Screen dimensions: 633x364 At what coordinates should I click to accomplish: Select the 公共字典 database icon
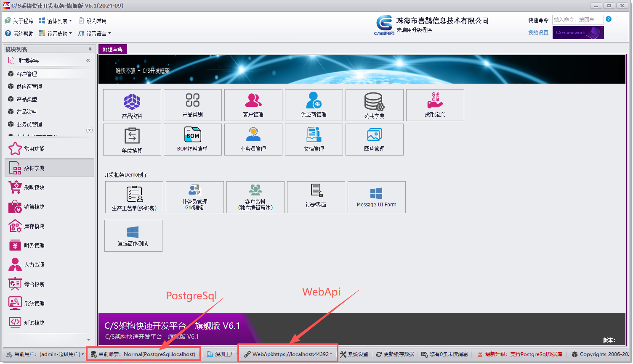tap(374, 105)
